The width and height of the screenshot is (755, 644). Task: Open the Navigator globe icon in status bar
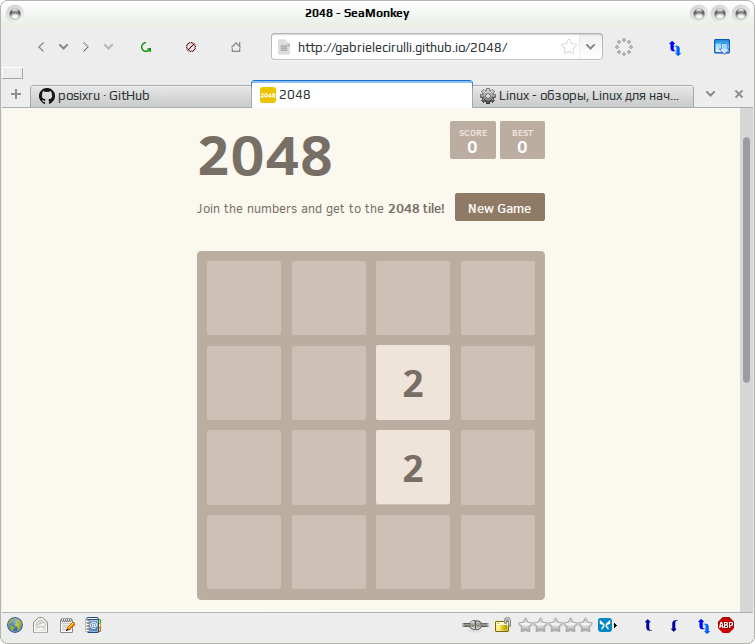[15, 626]
